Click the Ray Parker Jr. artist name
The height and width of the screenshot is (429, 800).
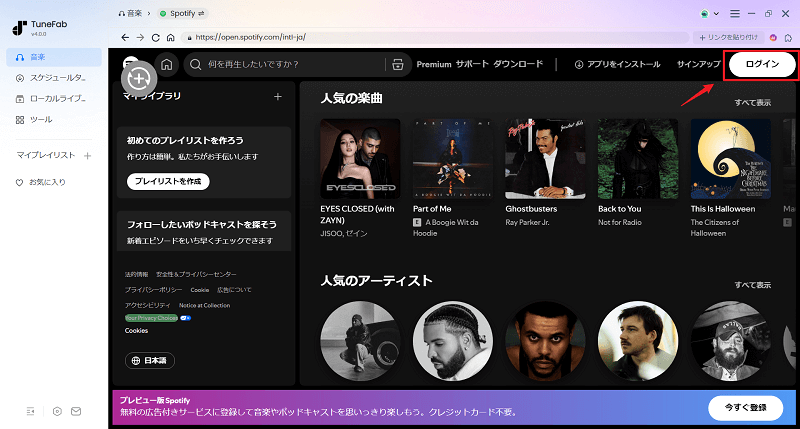coord(527,222)
